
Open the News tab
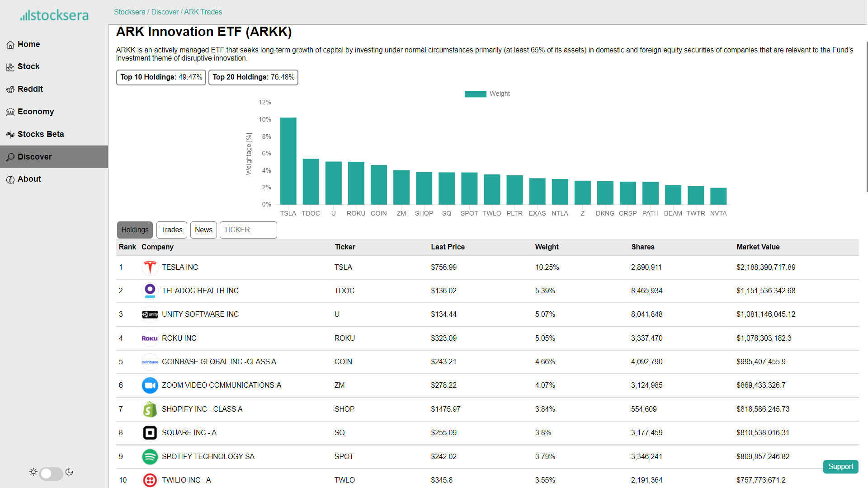(x=203, y=230)
